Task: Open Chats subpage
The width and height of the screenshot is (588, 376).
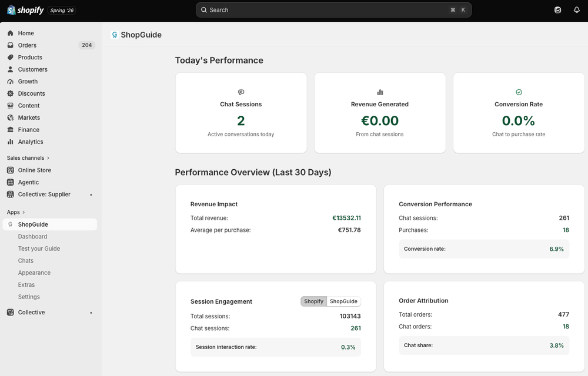Action: [25, 261]
